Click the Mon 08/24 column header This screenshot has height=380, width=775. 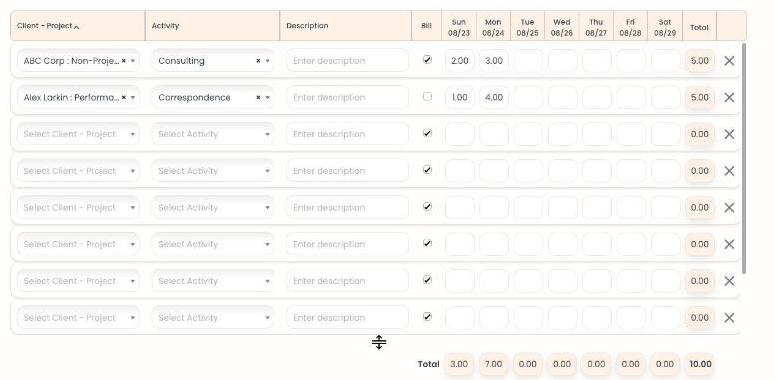click(x=493, y=28)
